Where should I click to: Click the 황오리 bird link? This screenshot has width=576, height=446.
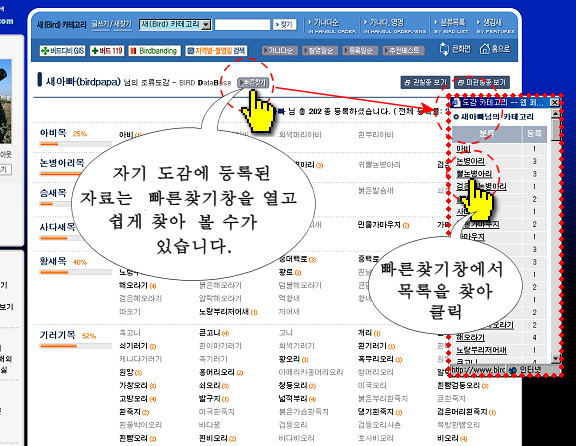coord(294,359)
